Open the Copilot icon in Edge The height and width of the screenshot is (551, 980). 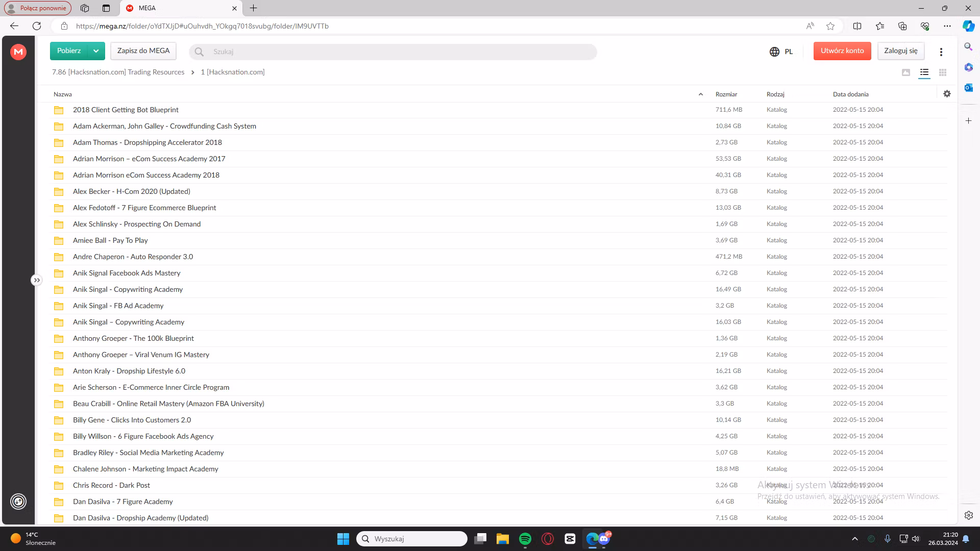[x=969, y=26]
